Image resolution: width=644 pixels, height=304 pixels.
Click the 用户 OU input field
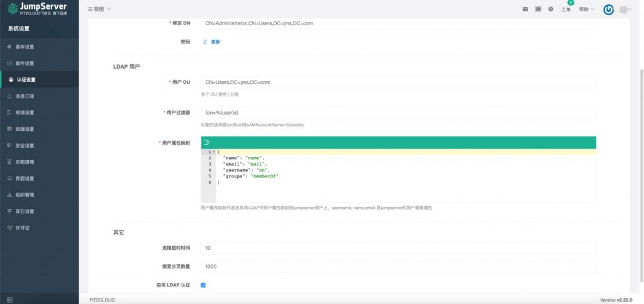[x=398, y=82]
